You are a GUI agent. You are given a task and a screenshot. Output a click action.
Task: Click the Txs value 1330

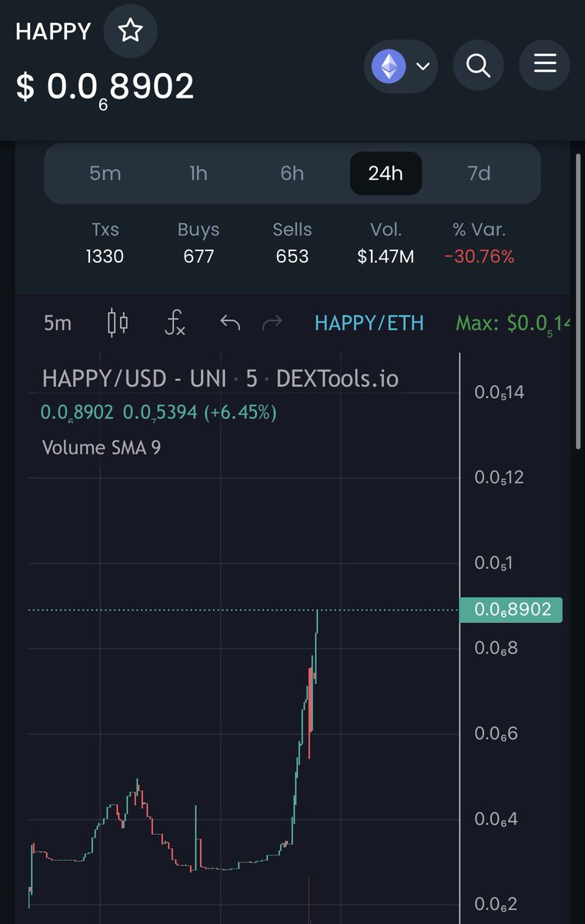point(105,256)
